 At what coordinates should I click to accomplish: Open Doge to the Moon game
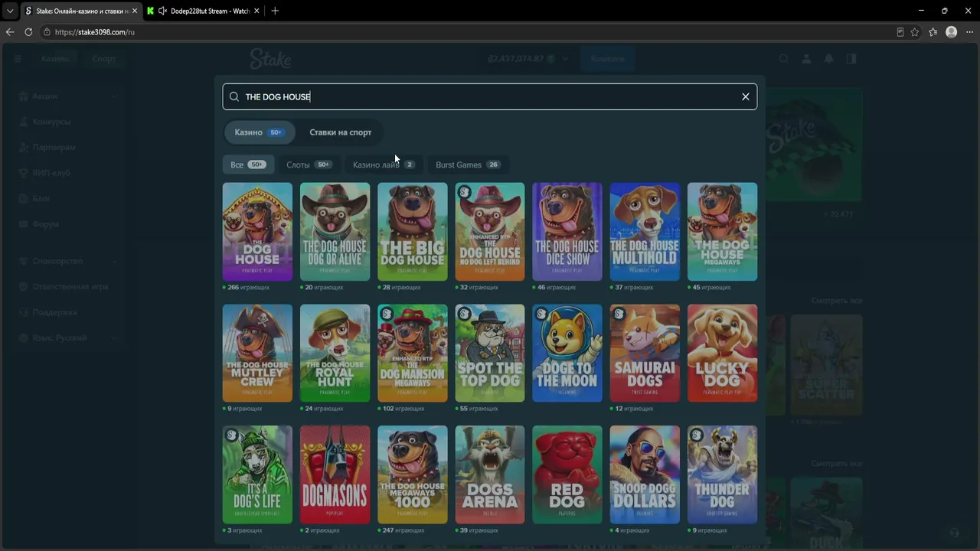click(x=567, y=354)
